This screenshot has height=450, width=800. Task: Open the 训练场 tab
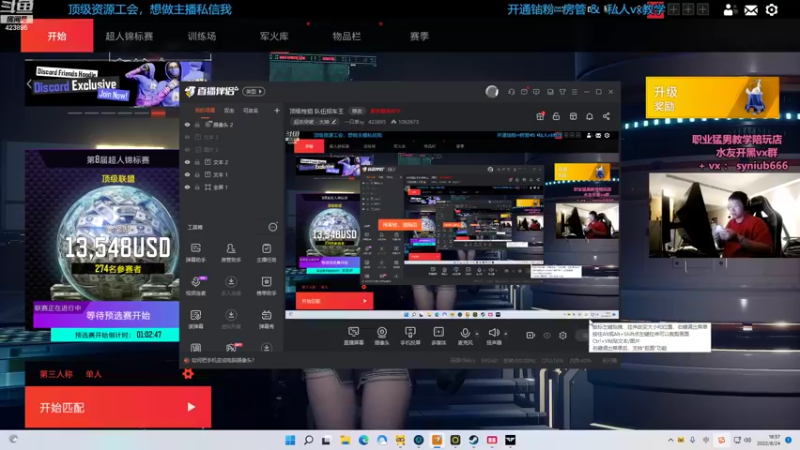point(202,36)
